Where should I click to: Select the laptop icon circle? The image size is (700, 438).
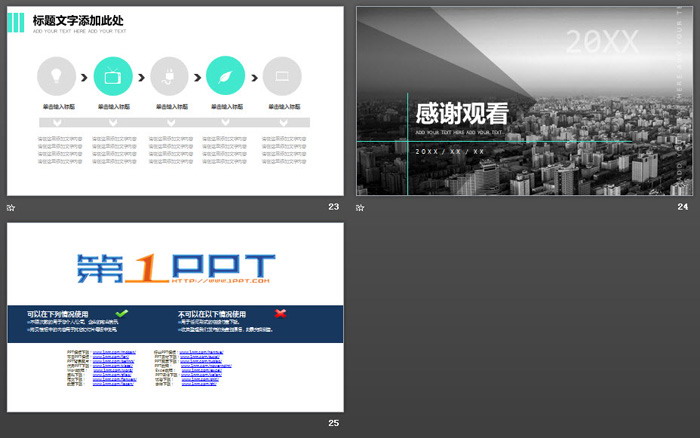point(282,75)
